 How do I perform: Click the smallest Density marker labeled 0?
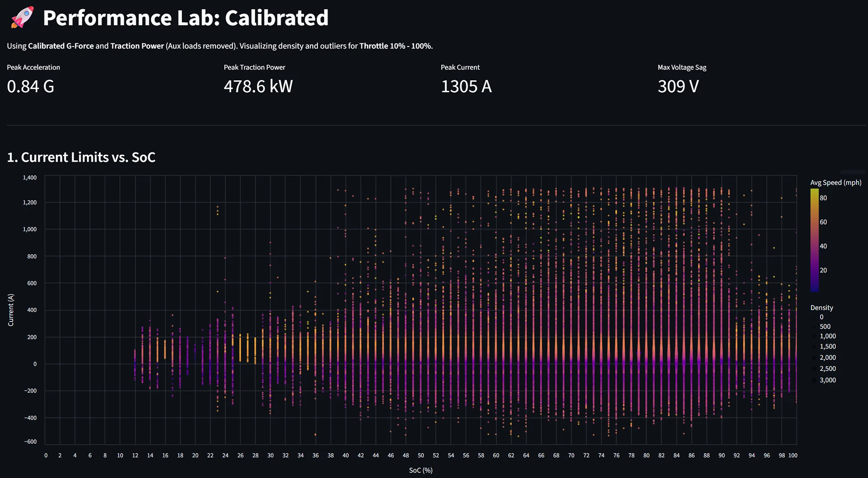(x=814, y=317)
